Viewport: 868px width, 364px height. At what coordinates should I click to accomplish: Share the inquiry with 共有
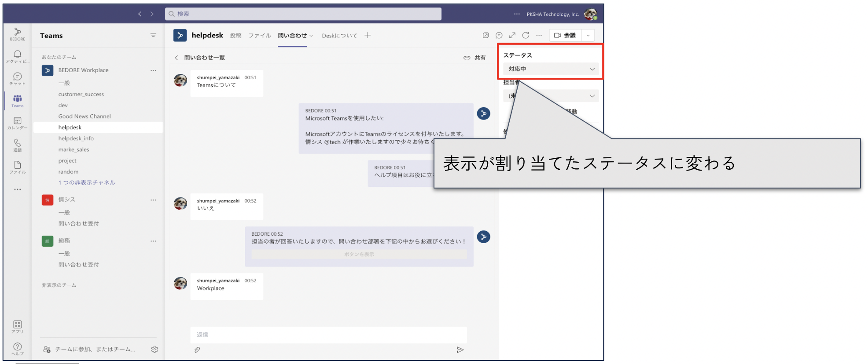(x=474, y=58)
